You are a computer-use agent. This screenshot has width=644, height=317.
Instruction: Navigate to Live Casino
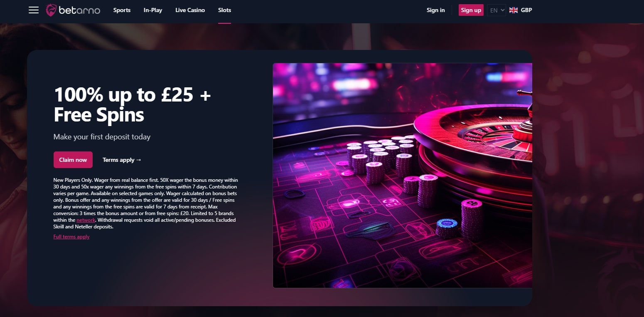coord(190,10)
